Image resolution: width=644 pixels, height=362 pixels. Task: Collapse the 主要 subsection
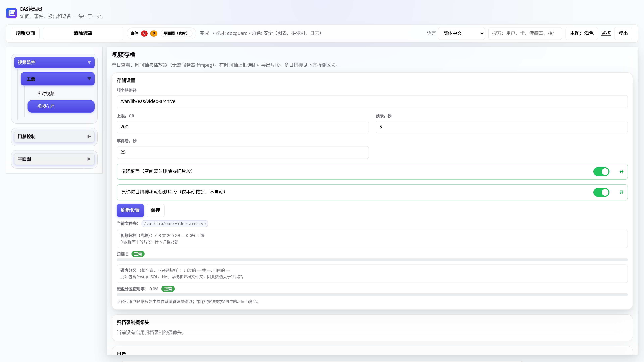click(58, 79)
